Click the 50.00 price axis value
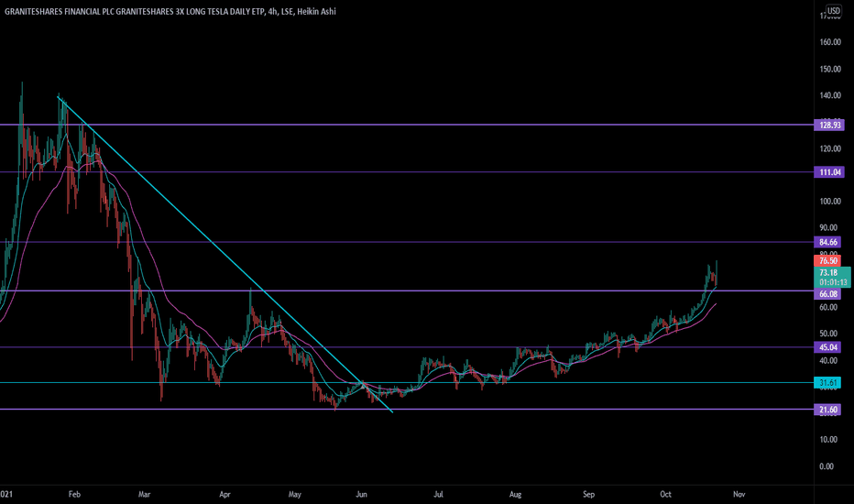 pos(828,334)
